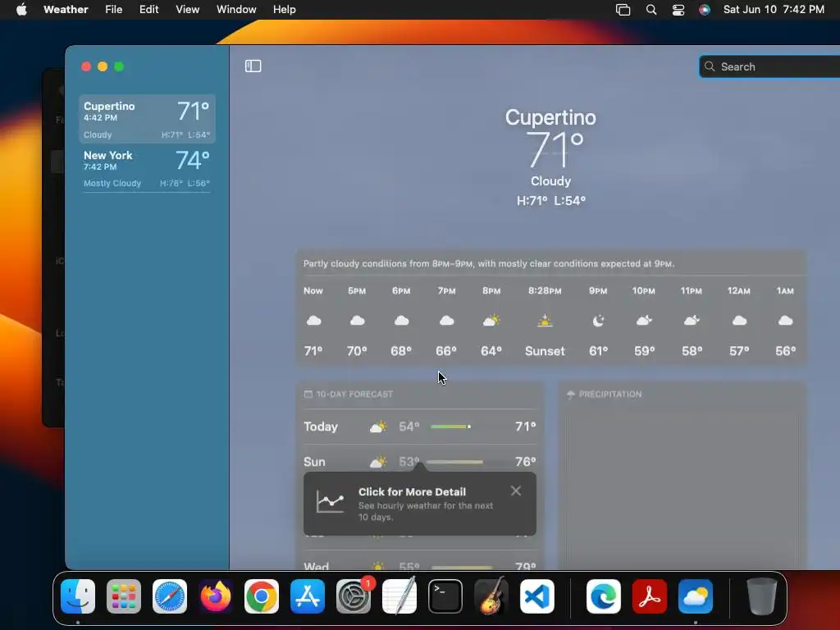Screen dimensions: 840x630
Task: Click the chart icon in the detail tooltip
Action: (330, 501)
